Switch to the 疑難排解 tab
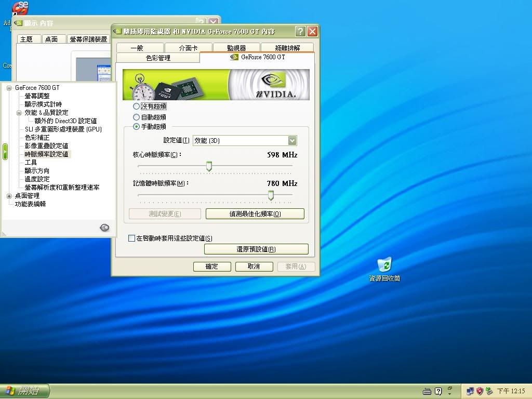 287,48
